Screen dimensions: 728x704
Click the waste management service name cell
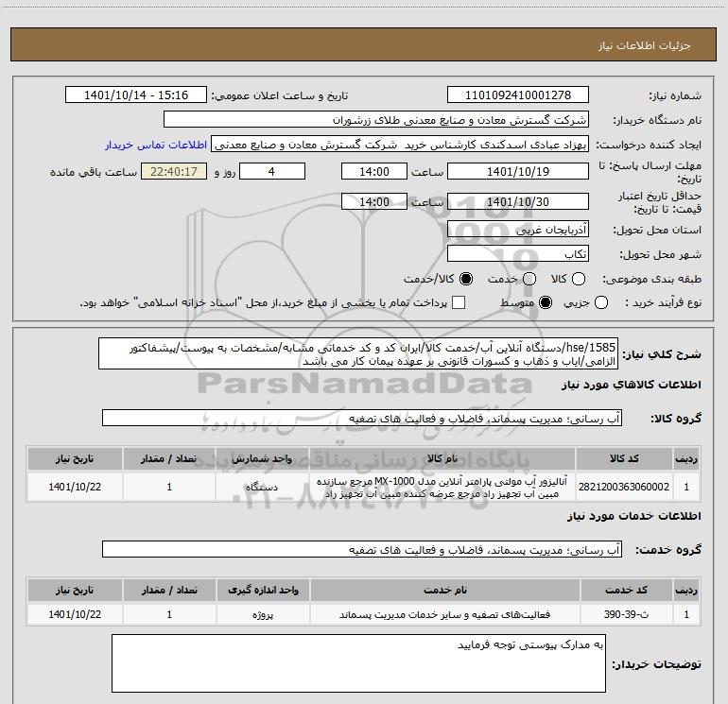tap(444, 614)
